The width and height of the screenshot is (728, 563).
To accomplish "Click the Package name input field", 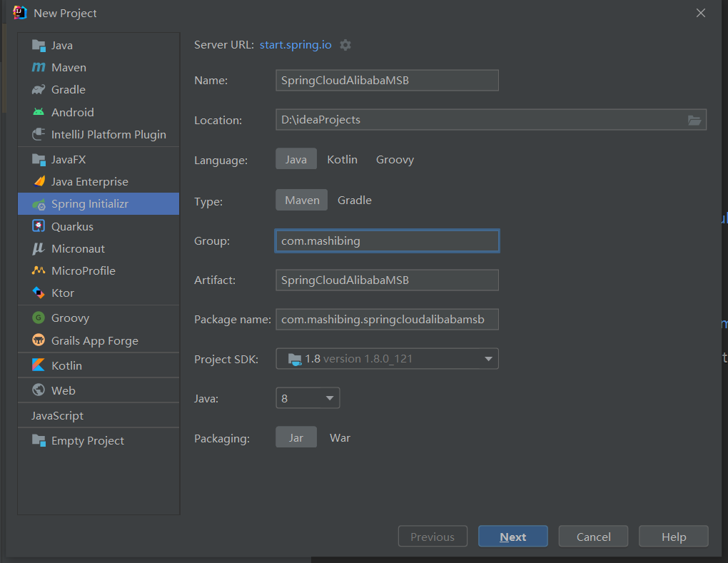I will click(x=388, y=320).
